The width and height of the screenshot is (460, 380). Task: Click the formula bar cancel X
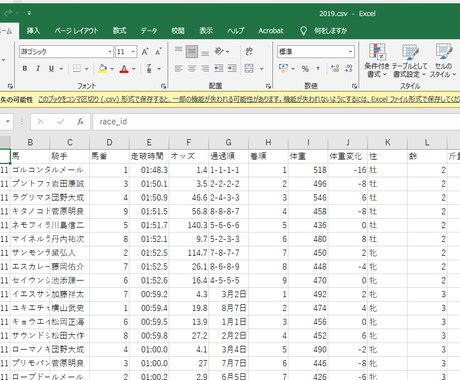(41, 122)
